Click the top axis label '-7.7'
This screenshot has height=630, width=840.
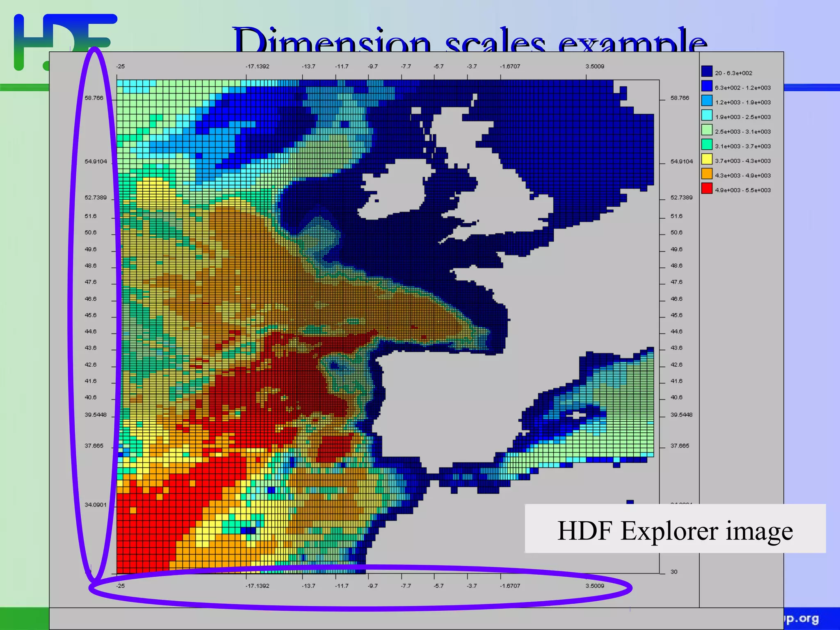pos(406,66)
